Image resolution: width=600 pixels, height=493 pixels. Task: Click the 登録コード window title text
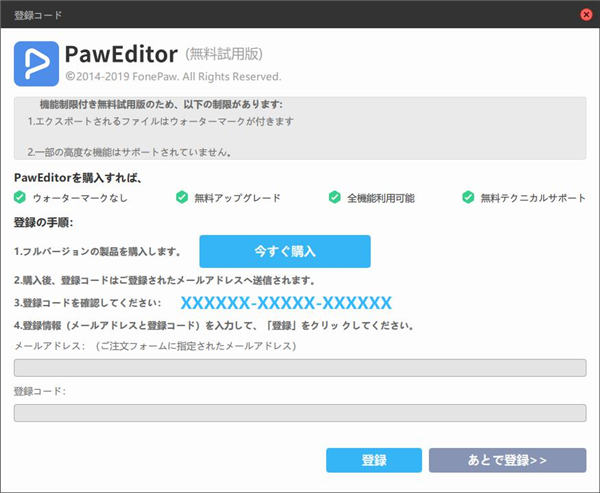[38, 15]
